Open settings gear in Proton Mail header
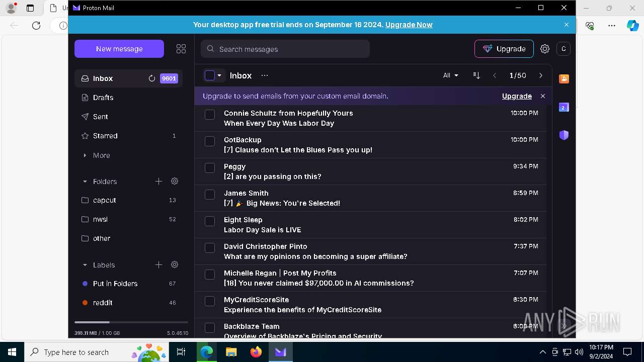 545,49
